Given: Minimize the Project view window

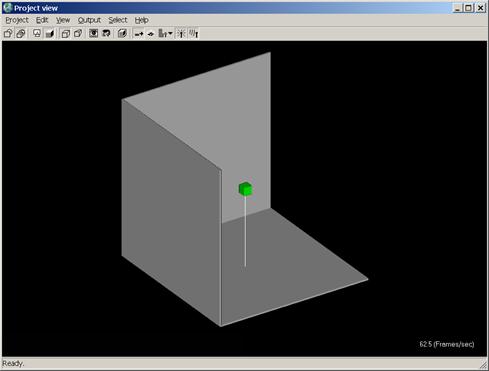Looking at the screenshot, I should [x=457, y=8].
